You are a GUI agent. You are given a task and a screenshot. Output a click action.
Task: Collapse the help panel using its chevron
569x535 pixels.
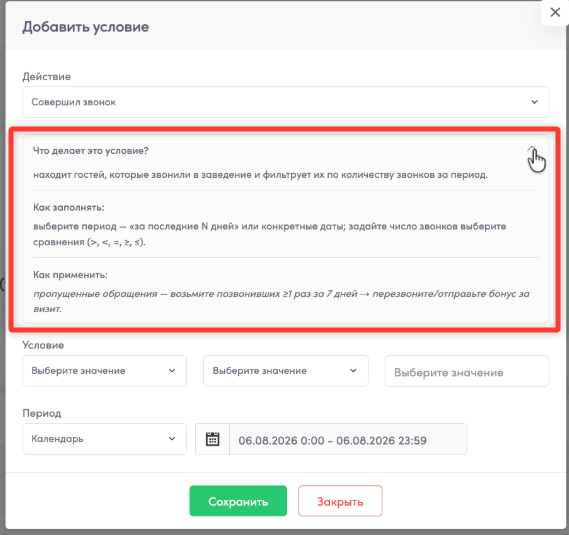coord(532,150)
